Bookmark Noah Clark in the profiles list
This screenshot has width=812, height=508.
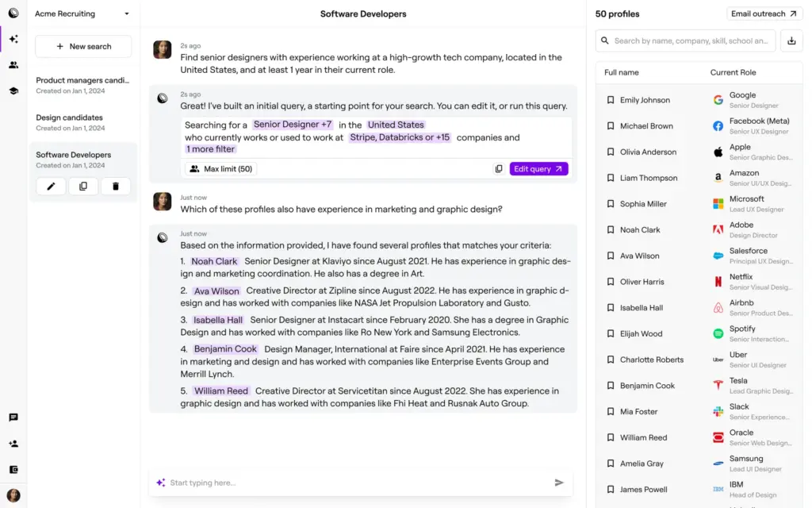coord(611,229)
